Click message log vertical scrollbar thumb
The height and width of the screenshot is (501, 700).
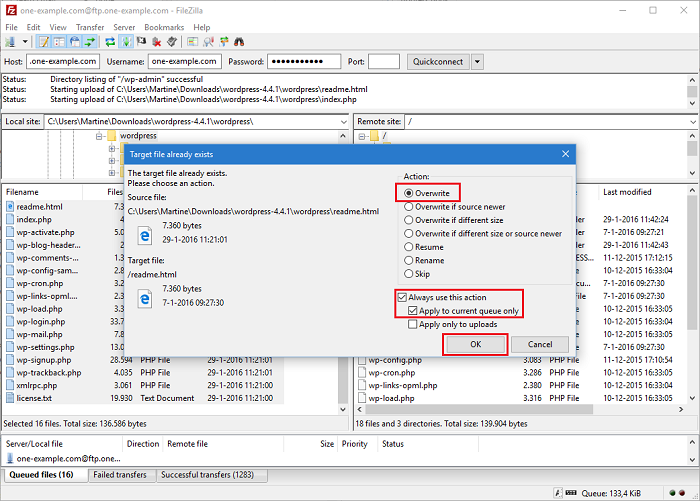click(692, 92)
